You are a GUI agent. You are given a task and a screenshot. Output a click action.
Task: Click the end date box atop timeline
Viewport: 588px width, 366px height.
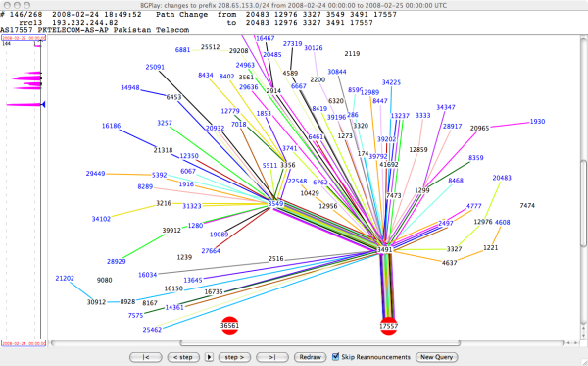coord(24,38)
